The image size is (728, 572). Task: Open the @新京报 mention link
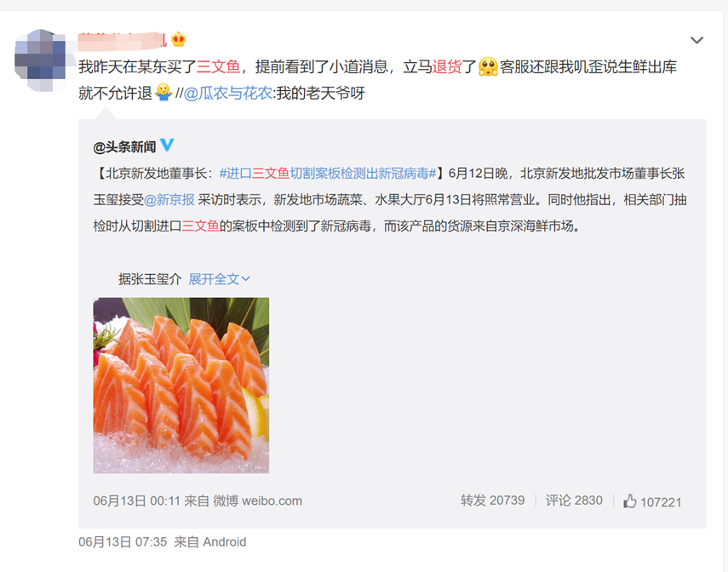pyautogui.click(x=169, y=200)
